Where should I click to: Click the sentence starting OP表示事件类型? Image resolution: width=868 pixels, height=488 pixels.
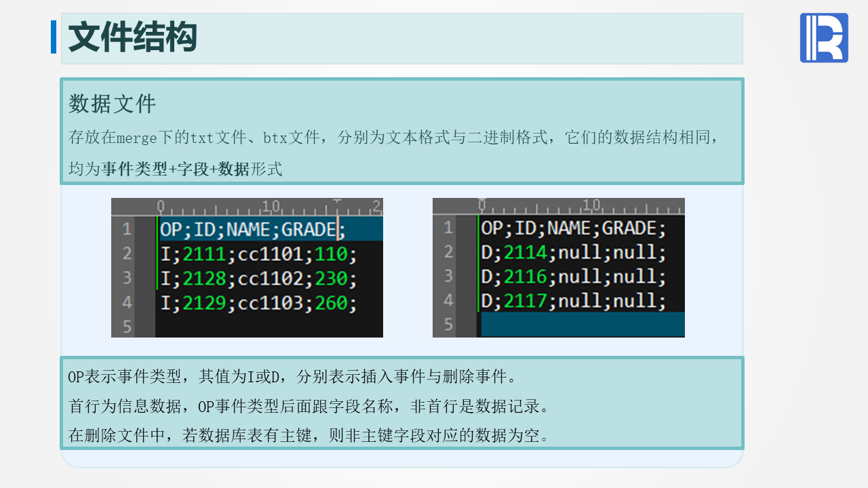pos(292,375)
